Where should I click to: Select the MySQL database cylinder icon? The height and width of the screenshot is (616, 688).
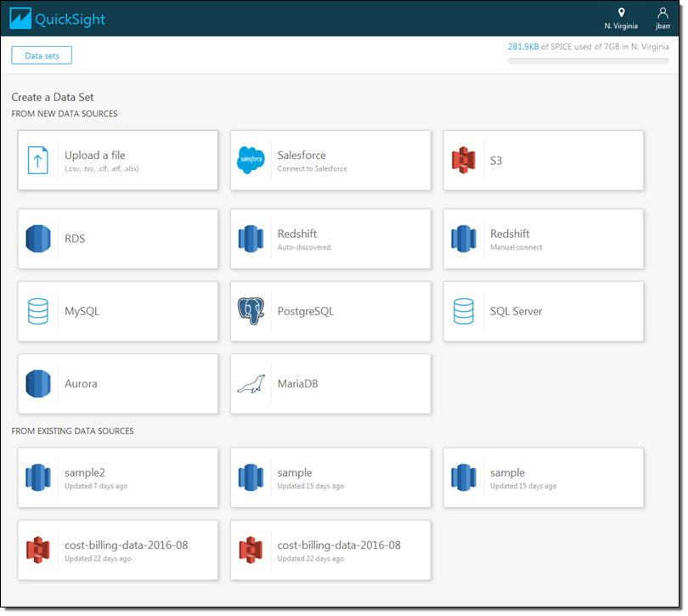[38, 312]
